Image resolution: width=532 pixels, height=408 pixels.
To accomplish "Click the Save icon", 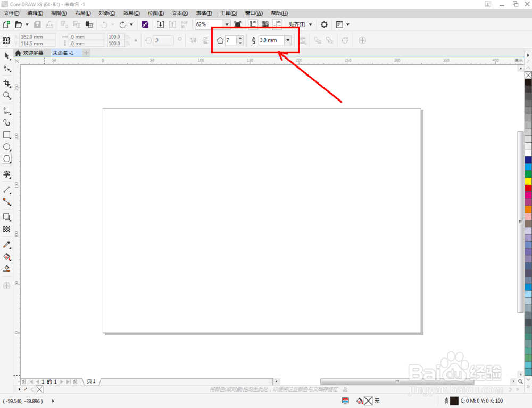I will click(x=37, y=24).
